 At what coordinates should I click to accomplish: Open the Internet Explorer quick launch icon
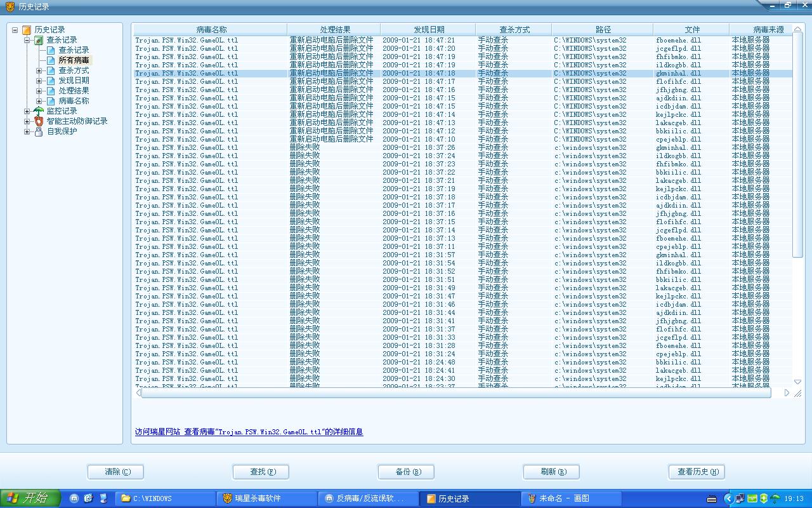[x=88, y=498]
